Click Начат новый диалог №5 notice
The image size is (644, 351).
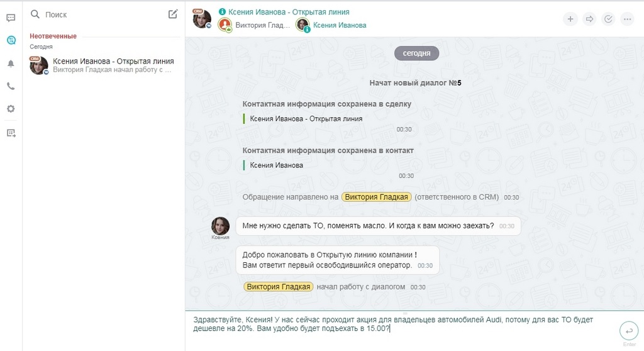click(415, 82)
